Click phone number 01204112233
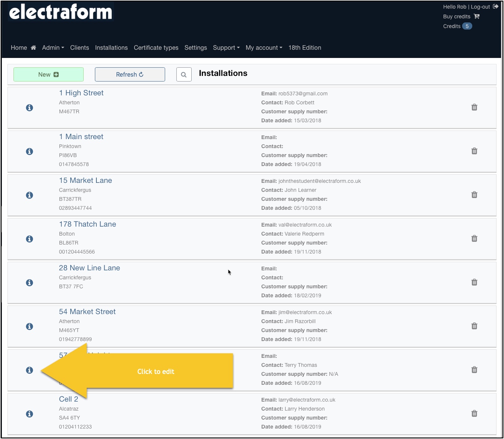 click(x=75, y=427)
